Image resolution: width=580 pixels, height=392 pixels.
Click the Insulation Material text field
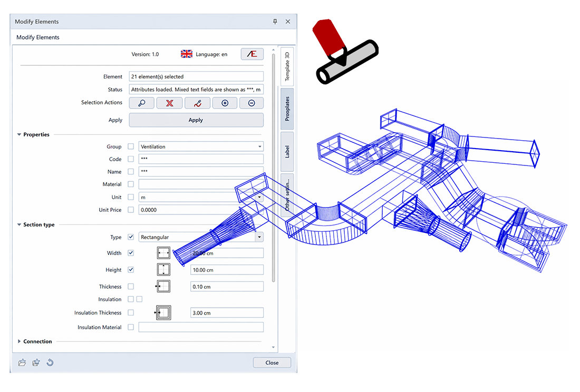coord(201,327)
